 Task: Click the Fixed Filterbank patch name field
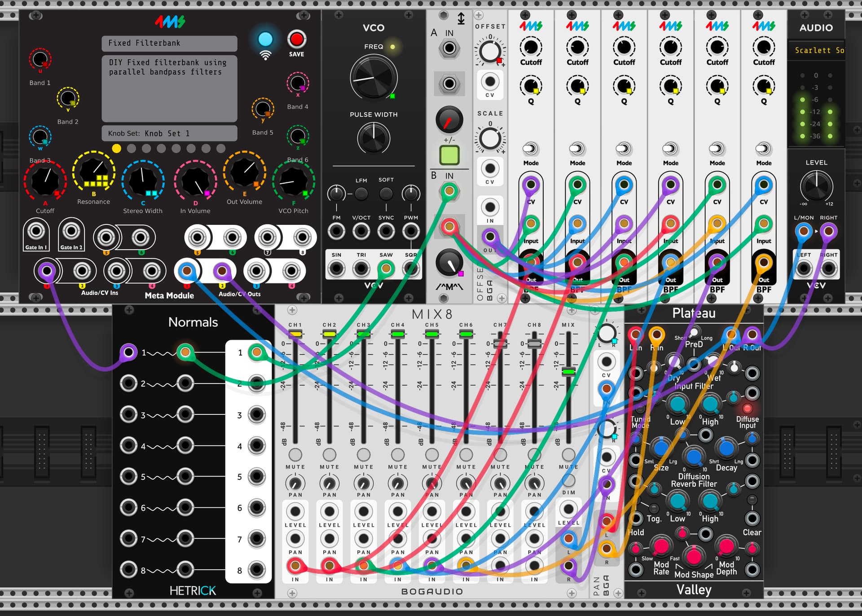(x=169, y=43)
